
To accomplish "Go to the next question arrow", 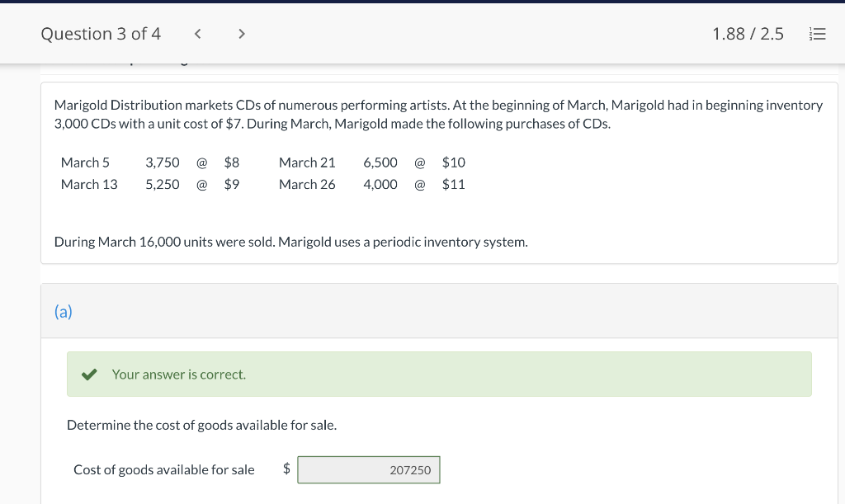I will [x=242, y=34].
